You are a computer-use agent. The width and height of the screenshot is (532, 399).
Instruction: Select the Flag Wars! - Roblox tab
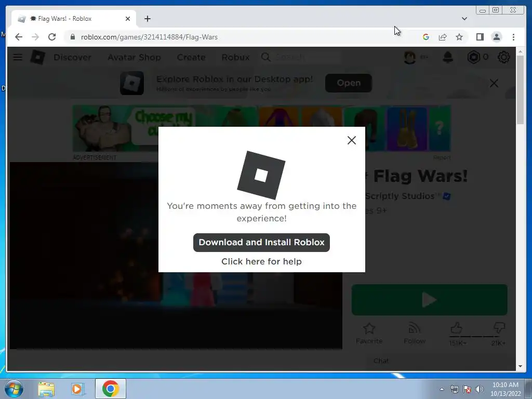pyautogui.click(x=73, y=19)
